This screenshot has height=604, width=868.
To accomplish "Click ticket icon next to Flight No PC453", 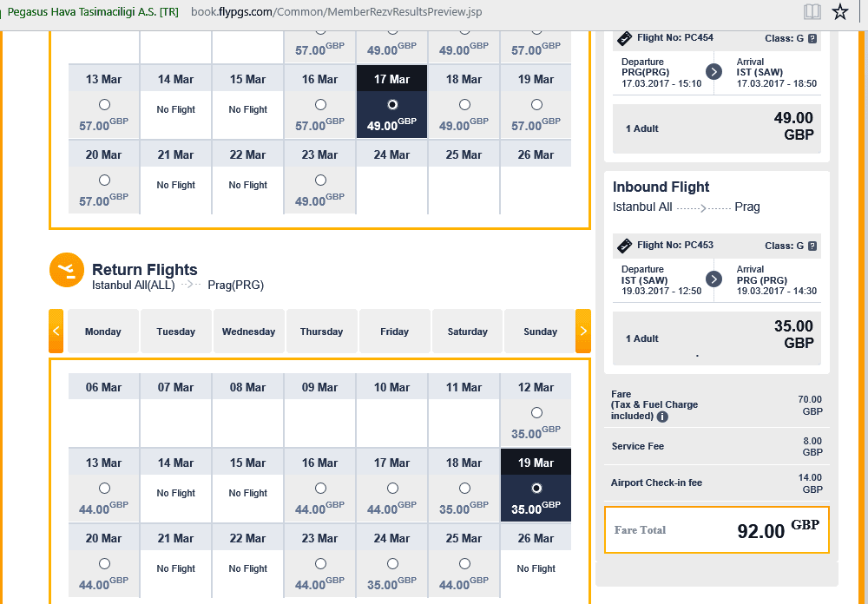I will (624, 246).
